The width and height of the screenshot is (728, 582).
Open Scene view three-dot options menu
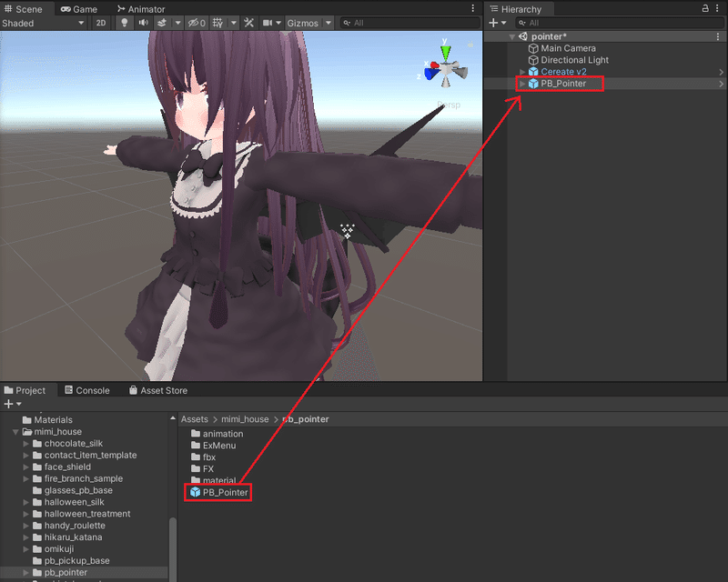click(x=472, y=8)
